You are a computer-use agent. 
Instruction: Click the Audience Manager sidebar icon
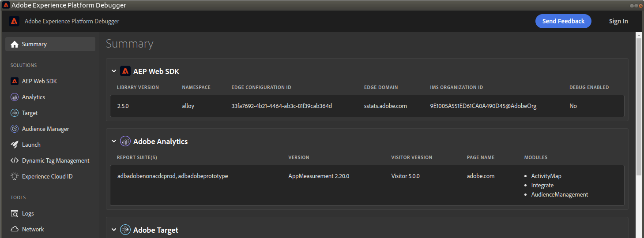[x=15, y=129]
